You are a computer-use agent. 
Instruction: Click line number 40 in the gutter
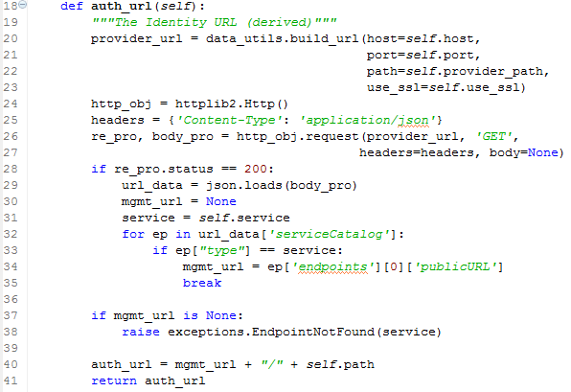[11, 364]
